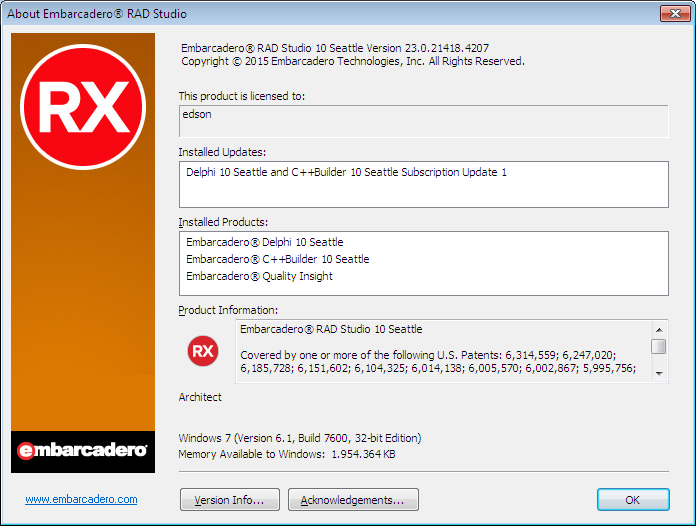Click the licensed-to field showing edson

(x=424, y=121)
